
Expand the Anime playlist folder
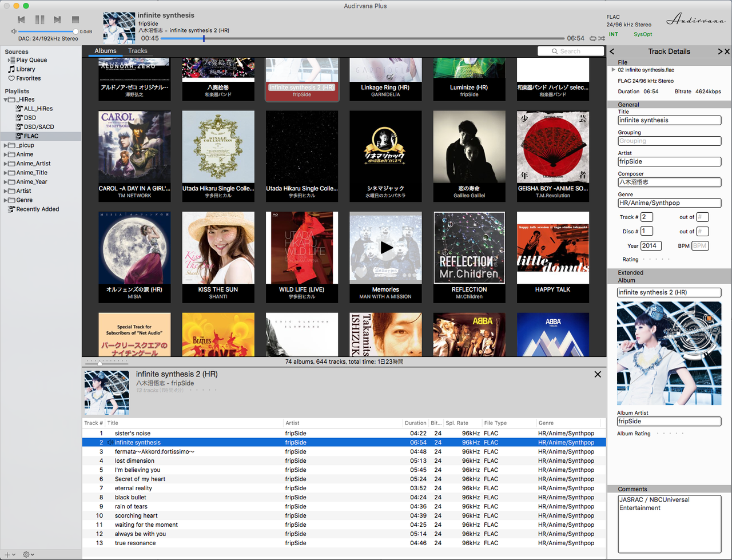pyautogui.click(x=5, y=154)
